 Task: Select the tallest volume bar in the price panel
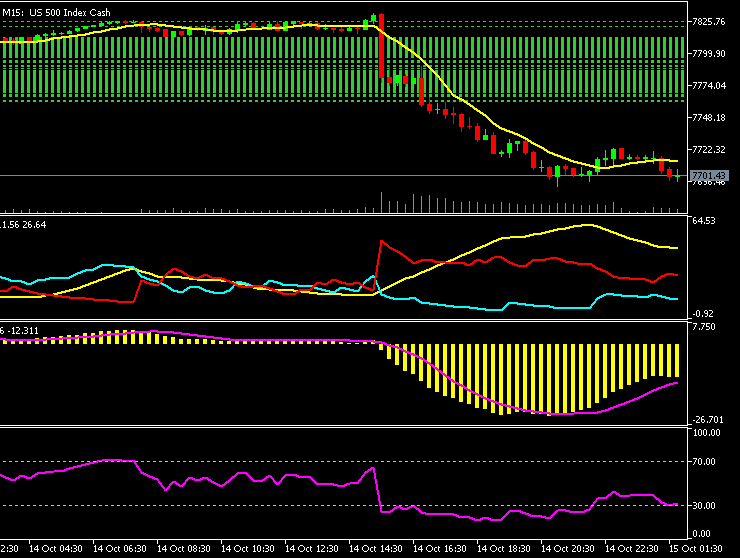[x=381, y=203]
